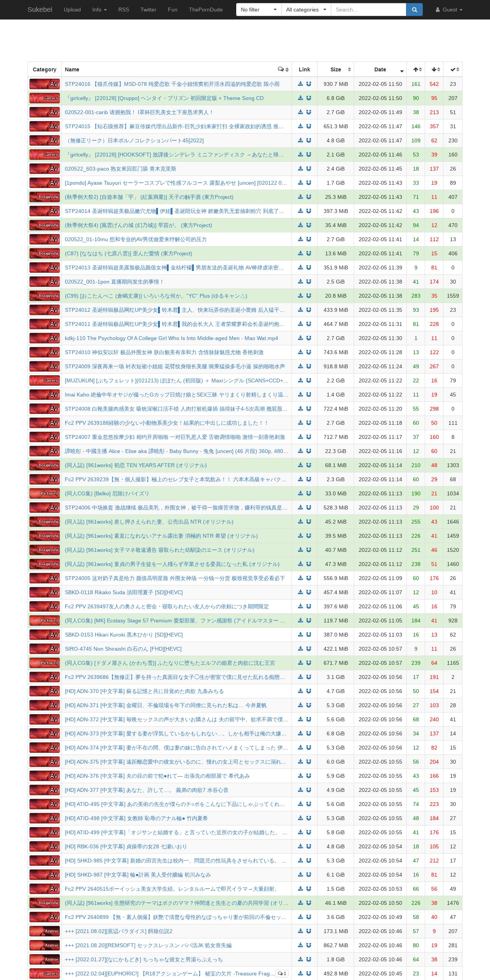This screenshot has height=980, width=490.
Task: Click date cell 2022-02-05 11:09
Action: click(x=380, y=578)
